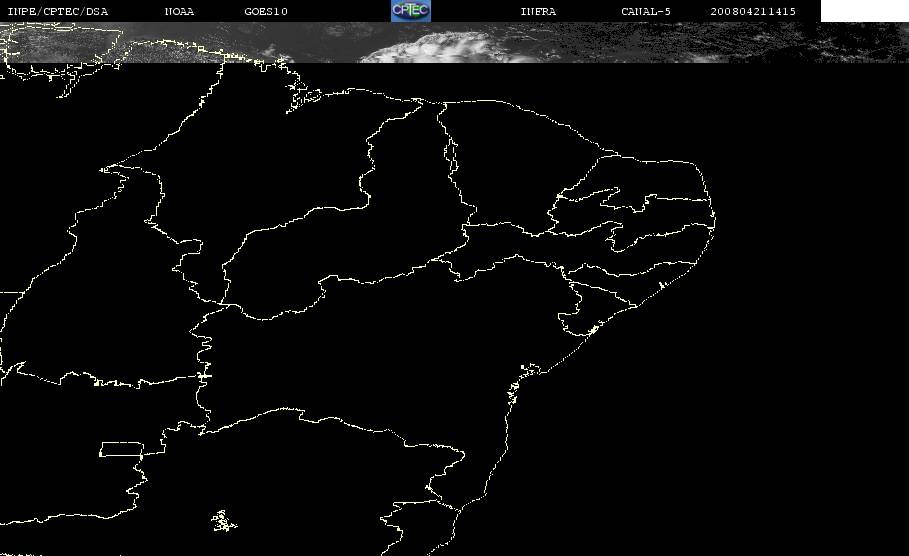This screenshot has width=909, height=556.
Task: Click the CANAL-5 channel label
Action: coord(646,12)
